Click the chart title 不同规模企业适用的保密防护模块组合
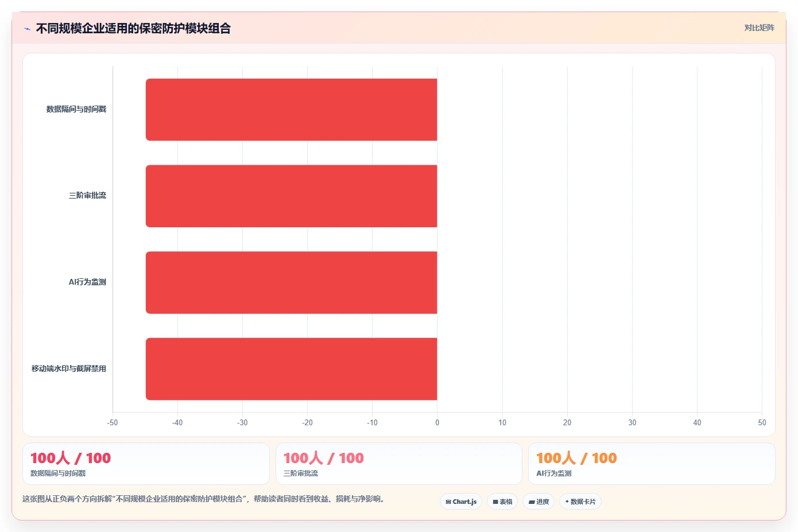 click(133, 29)
